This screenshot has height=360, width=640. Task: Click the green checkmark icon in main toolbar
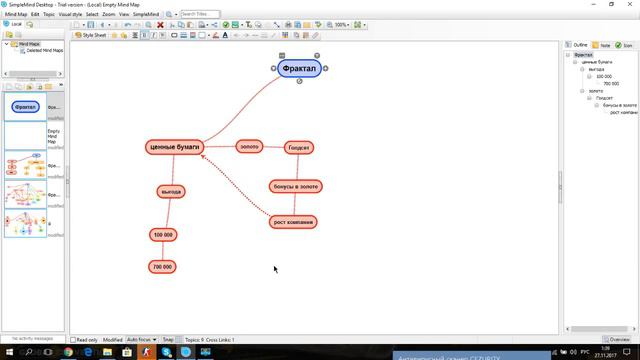pos(226,25)
